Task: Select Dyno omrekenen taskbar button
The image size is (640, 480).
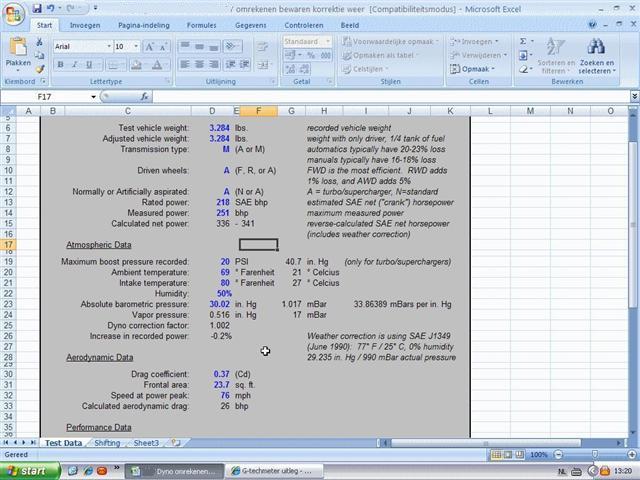Action: click(175, 471)
